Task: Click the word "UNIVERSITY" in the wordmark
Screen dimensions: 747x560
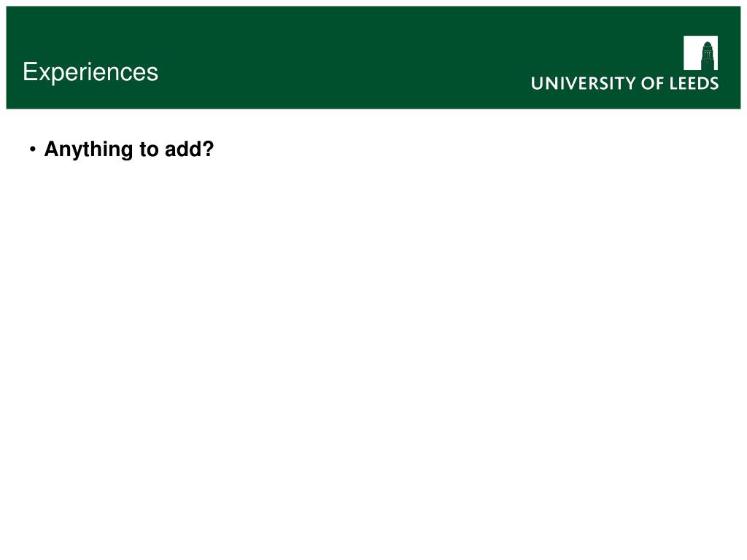Action: pos(584,83)
